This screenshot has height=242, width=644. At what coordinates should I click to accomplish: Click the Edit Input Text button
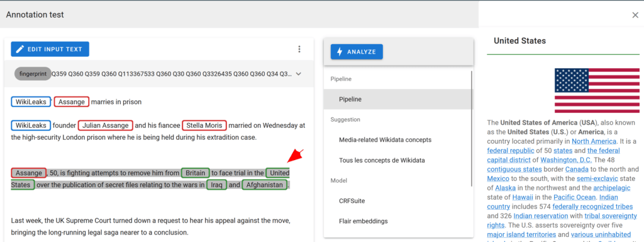point(50,49)
